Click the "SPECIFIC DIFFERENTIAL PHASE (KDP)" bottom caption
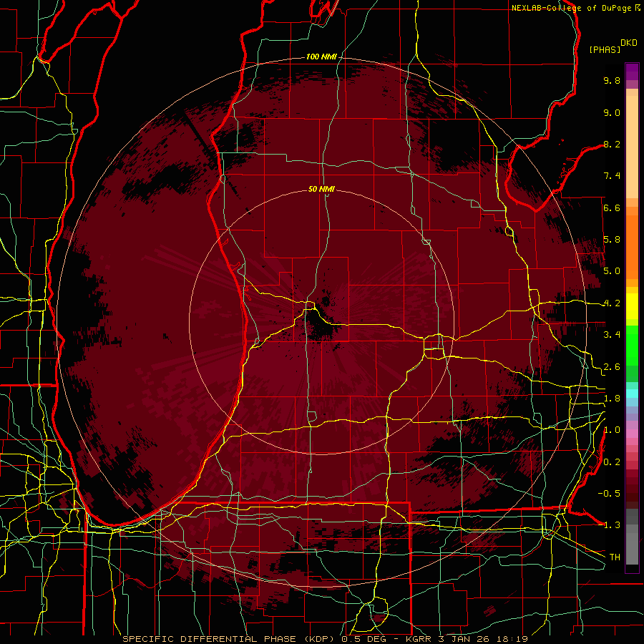 228,639
